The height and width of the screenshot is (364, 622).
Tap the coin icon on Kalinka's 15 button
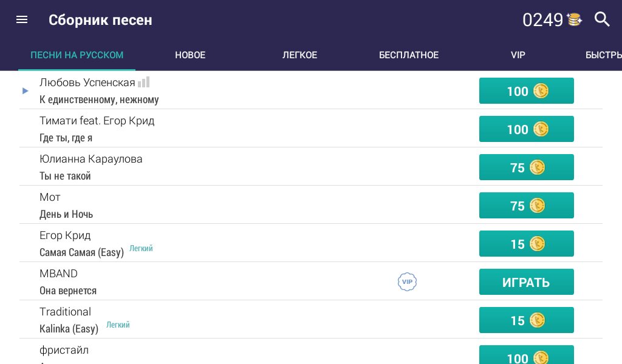(x=537, y=320)
